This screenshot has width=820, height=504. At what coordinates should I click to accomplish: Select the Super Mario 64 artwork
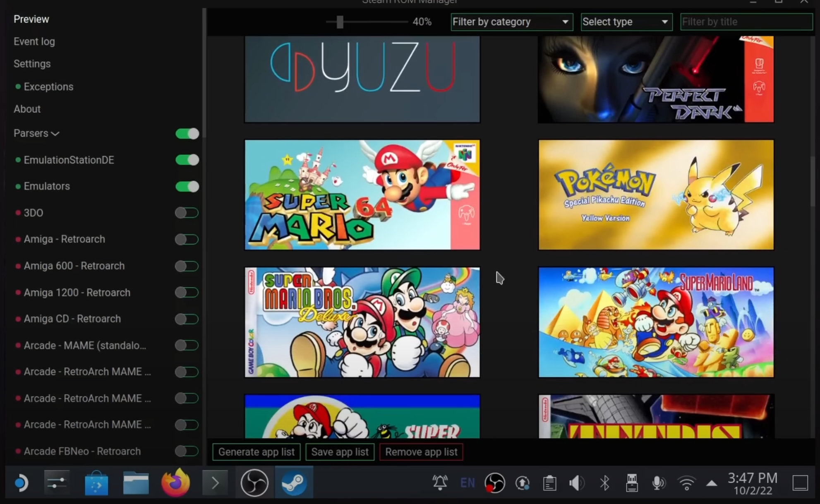(x=362, y=194)
